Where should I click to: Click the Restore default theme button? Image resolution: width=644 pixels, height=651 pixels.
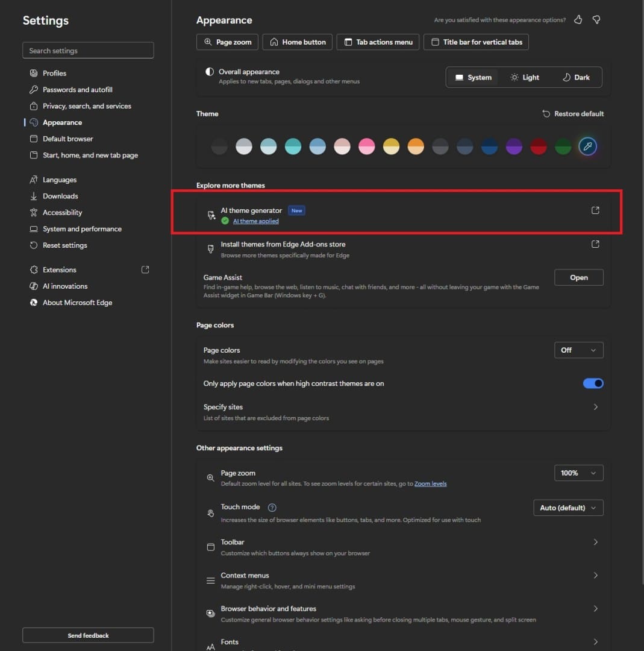click(x=573, y=113)
